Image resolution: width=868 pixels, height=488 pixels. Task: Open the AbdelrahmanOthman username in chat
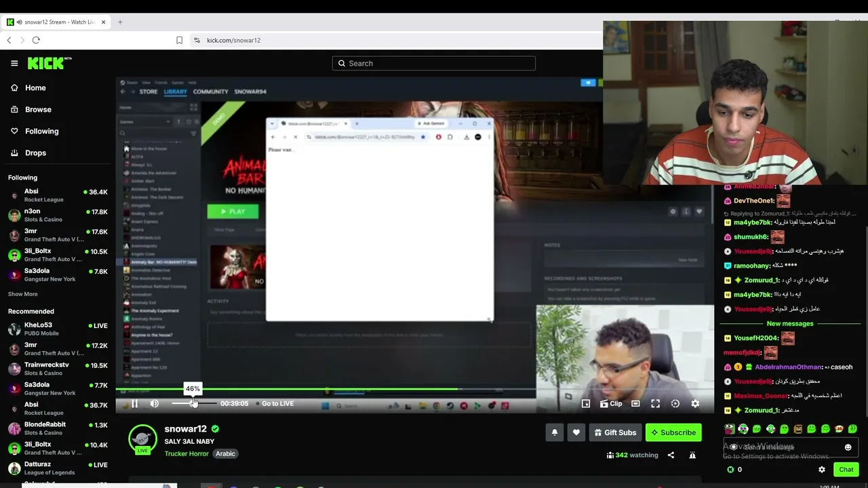(788, 367)
